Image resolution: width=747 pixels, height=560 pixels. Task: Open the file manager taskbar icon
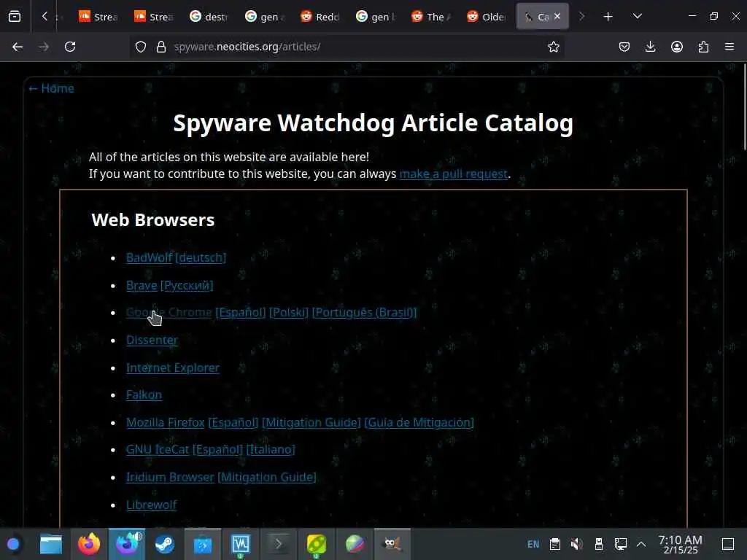click(51, 544)
